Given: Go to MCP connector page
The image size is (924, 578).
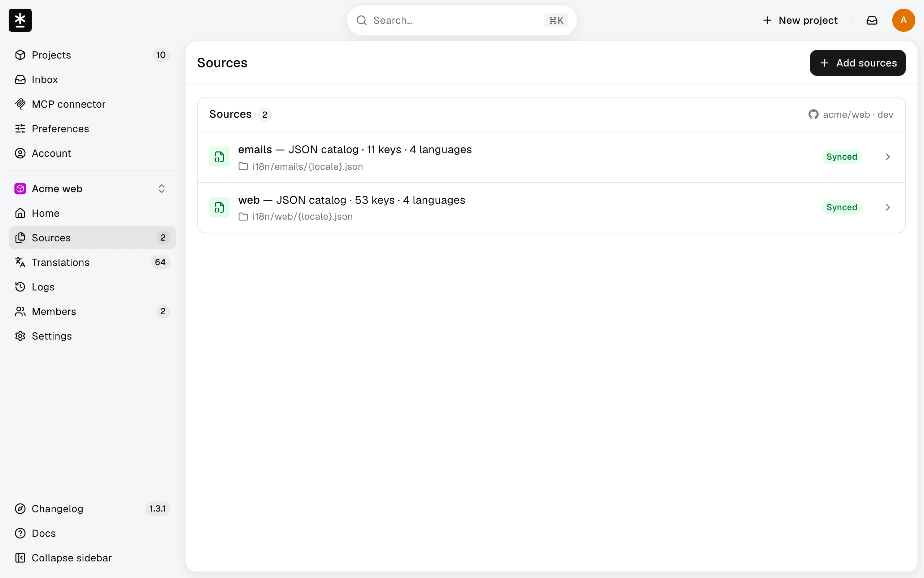Looking at the screenshot, I should 92,104.
